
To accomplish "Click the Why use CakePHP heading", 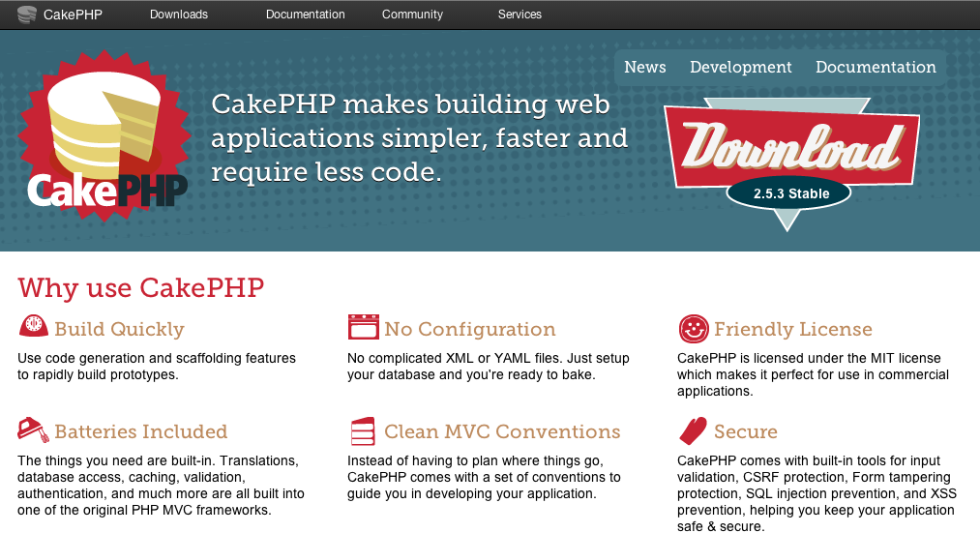I will (x=140, y=288).
